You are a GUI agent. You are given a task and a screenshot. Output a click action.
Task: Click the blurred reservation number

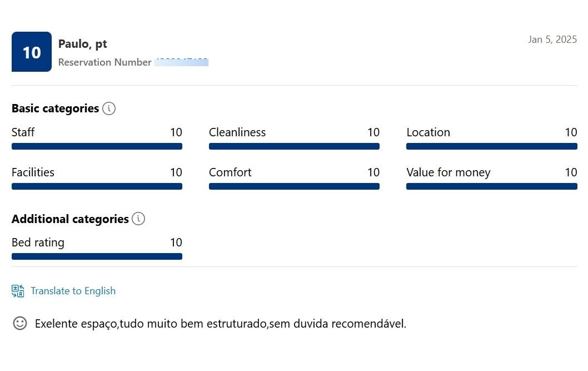[182, 62]
